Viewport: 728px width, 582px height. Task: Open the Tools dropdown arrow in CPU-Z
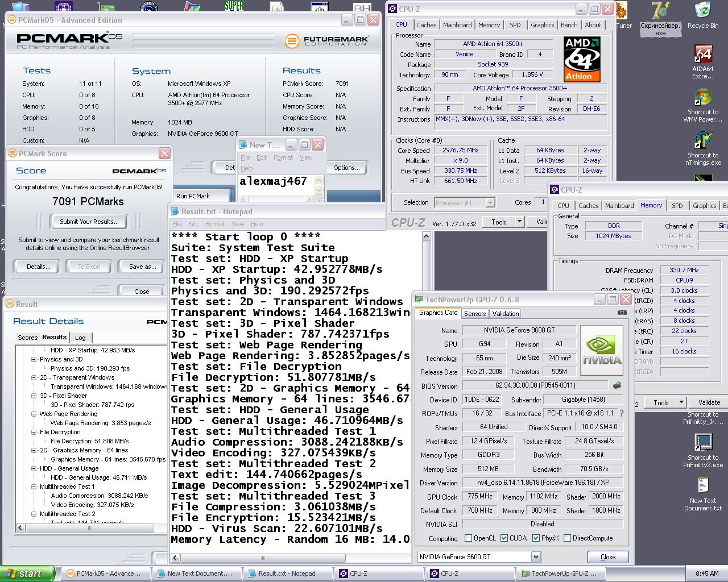519,222
